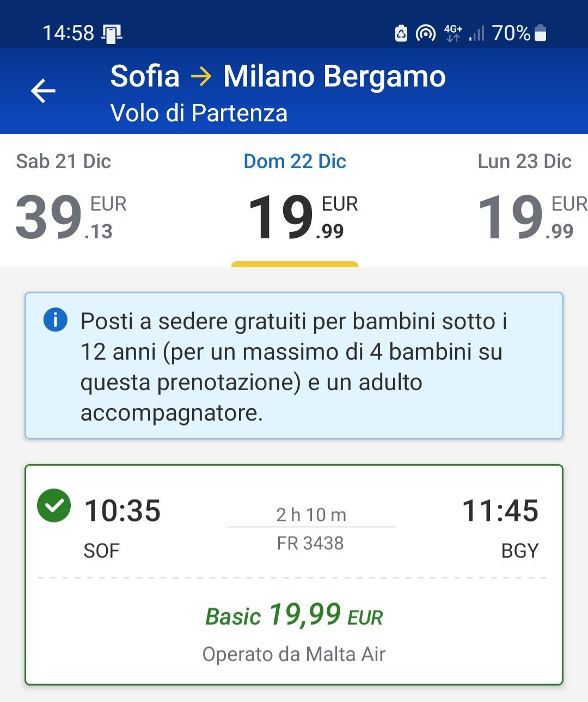Tap the green selected-flight checkmark
588x702 pixels.
click(x=54, y=506)
